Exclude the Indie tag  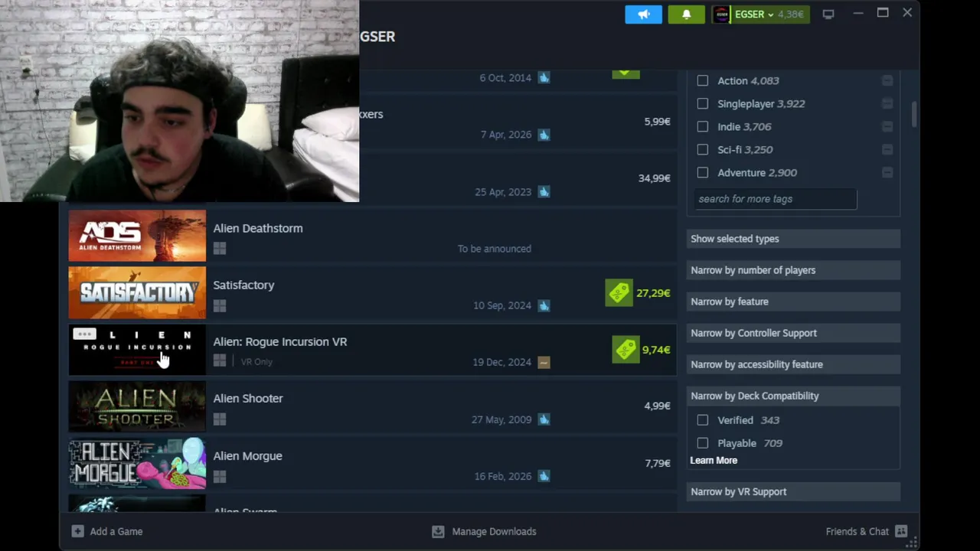pyautogui.click(x=887, y=126)
